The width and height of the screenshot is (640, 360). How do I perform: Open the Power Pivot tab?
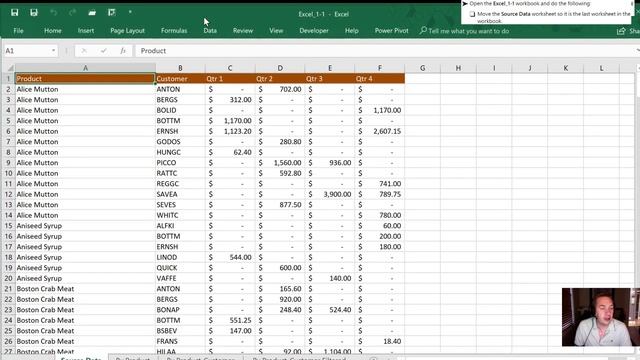(x=391, y=31)
